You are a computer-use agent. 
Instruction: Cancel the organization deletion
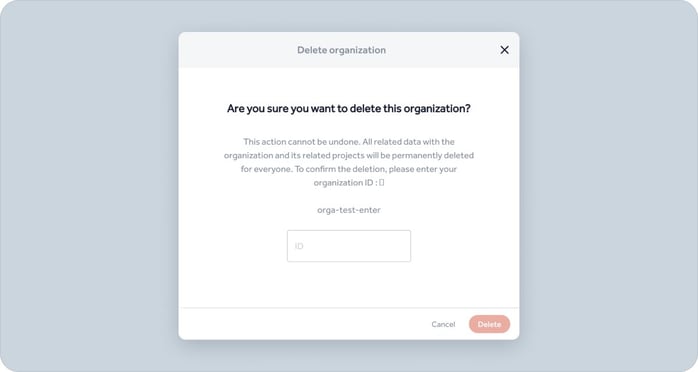click(443, 324)
